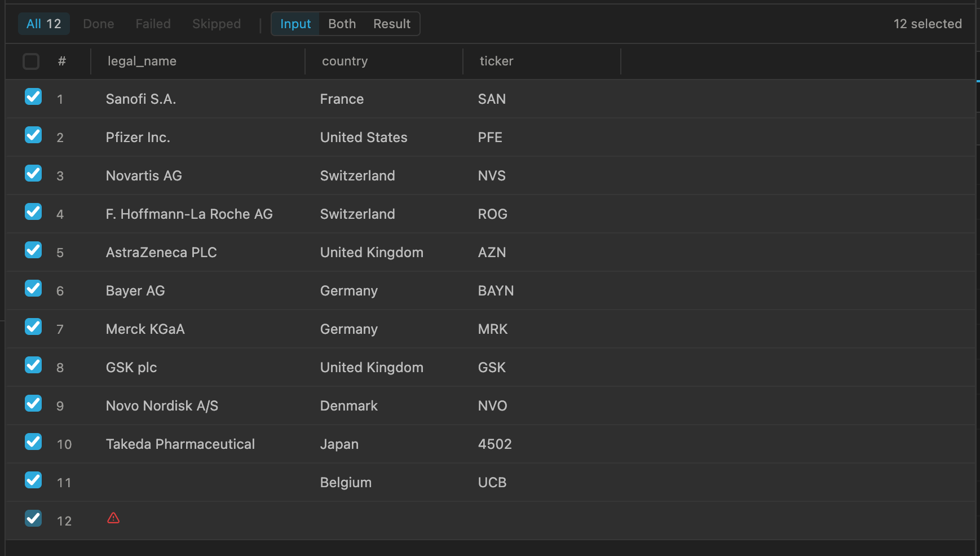
Task: Select the Input view mode
Action: click(x=295, y=24)
